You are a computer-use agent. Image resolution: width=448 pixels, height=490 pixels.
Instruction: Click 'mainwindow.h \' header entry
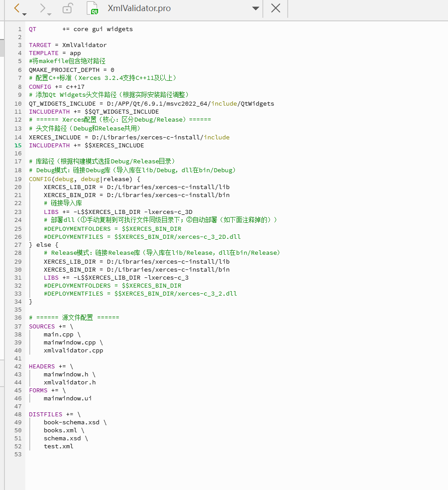pos(70,374)
